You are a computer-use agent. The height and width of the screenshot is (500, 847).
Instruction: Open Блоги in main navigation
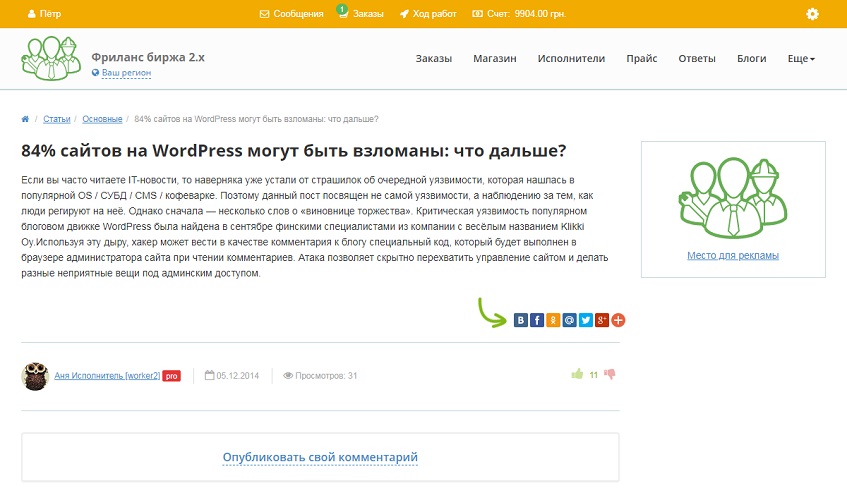coord(751,58)
